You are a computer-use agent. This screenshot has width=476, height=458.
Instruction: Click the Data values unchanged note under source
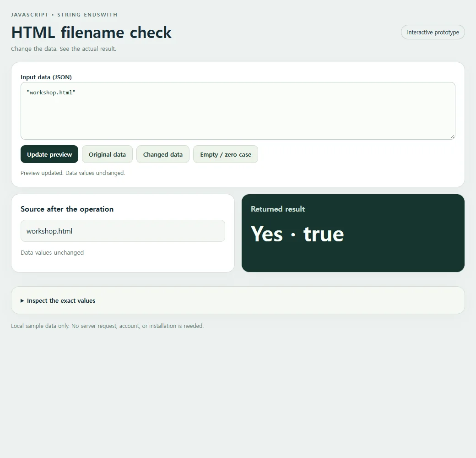click(x=52, y=253)
